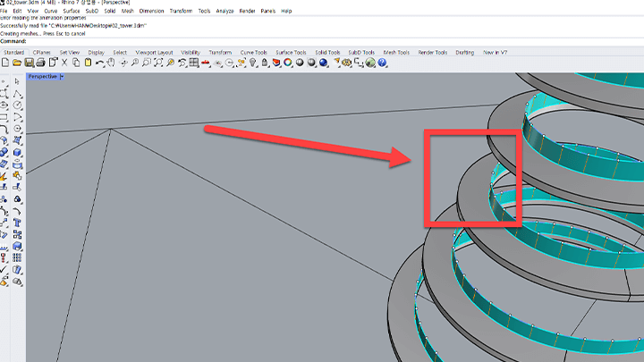Create a new file icon
This screenshot has width=644, height=362.
[5, 63]
